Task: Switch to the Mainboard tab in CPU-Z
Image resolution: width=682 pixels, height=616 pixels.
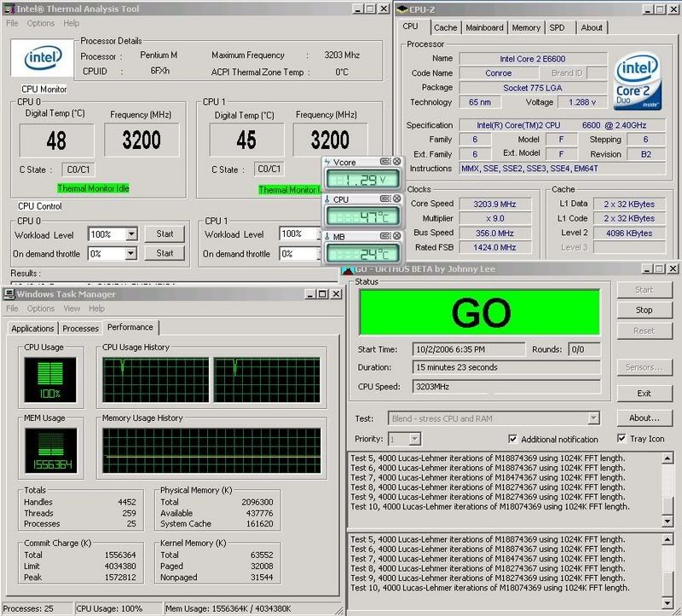Action: [x=484, y=28]
